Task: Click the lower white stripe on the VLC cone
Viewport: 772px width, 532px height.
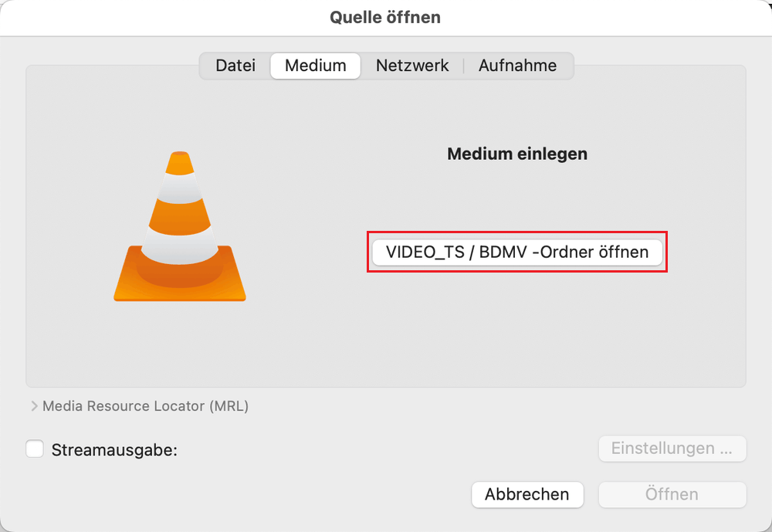Action: click(x=180, y=244)
